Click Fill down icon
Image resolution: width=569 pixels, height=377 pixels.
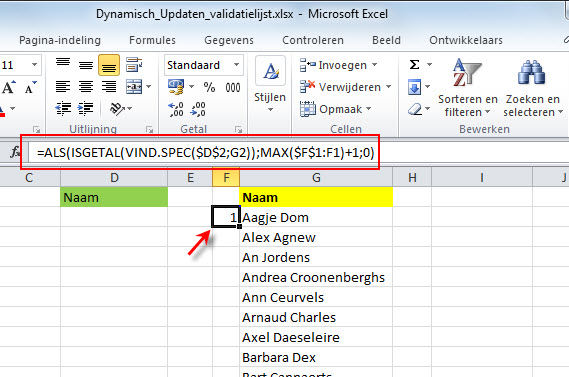click(414, 87)
